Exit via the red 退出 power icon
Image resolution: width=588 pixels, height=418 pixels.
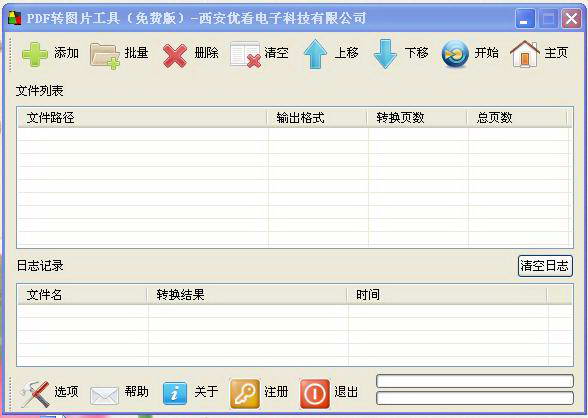(315, 394)
